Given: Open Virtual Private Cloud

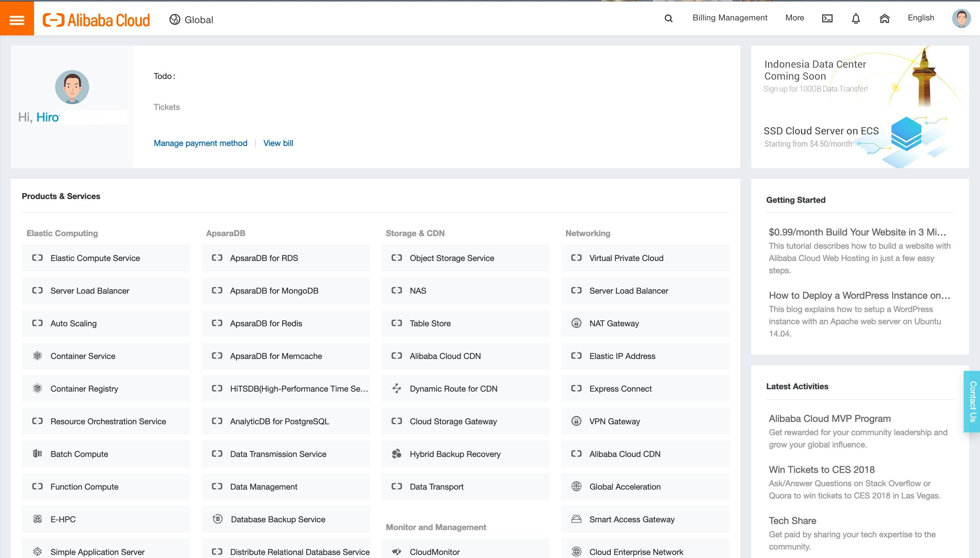Looking at the screenshot, I should pos(645,258).
